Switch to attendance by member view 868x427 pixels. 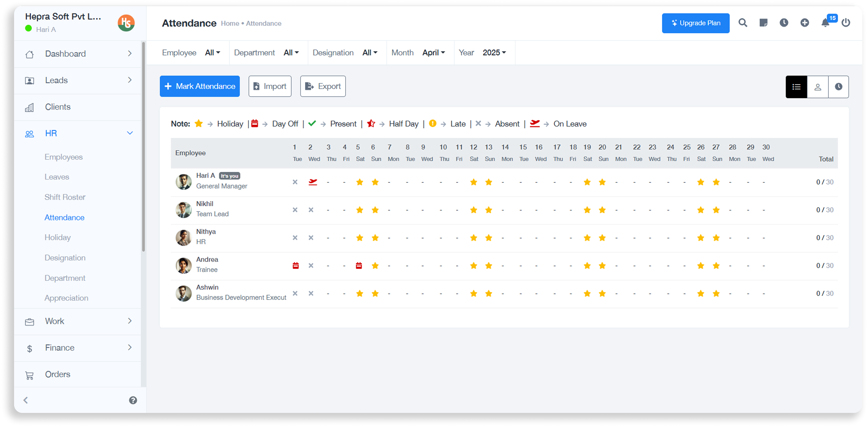[x=817, y=87]
